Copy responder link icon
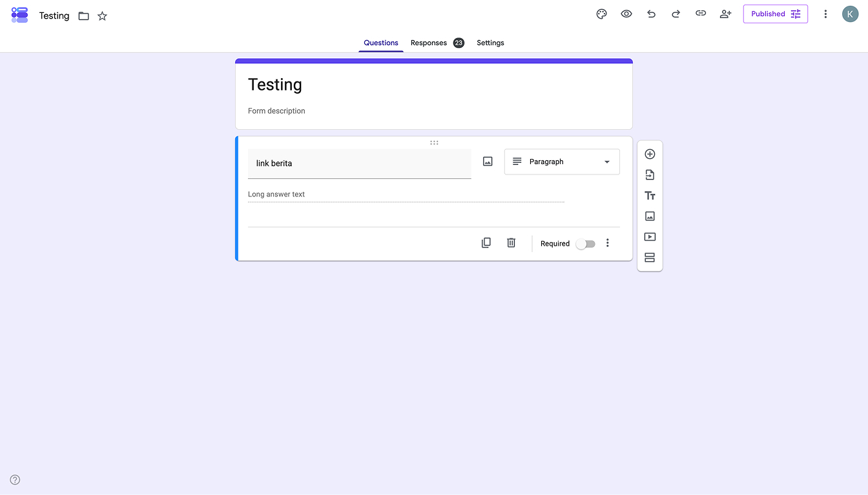868x495 pixels. point(701,14)
